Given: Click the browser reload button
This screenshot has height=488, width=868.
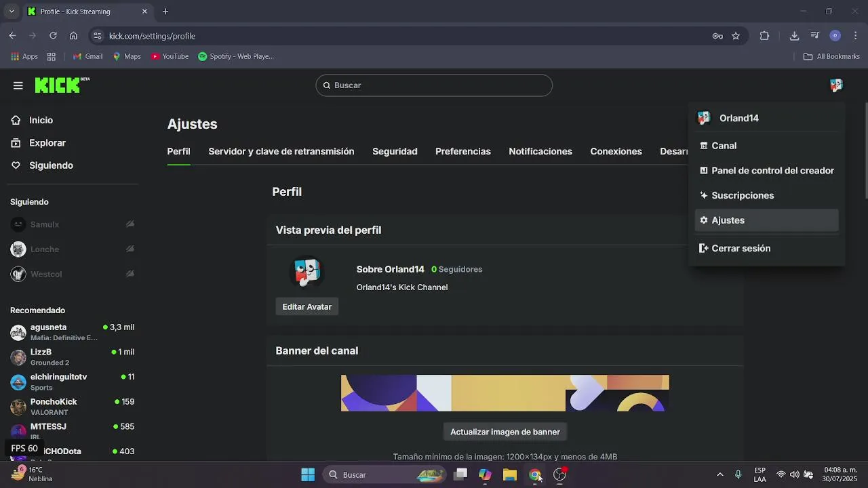Looking at the screenshot, I should tap(53, 36).
